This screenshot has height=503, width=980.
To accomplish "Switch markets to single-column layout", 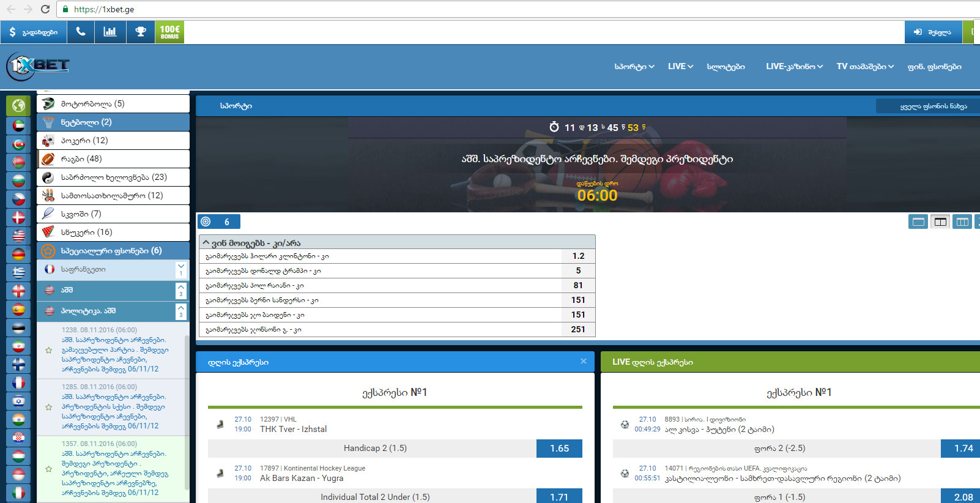I will pyautogui.click(x=918, y=222).
